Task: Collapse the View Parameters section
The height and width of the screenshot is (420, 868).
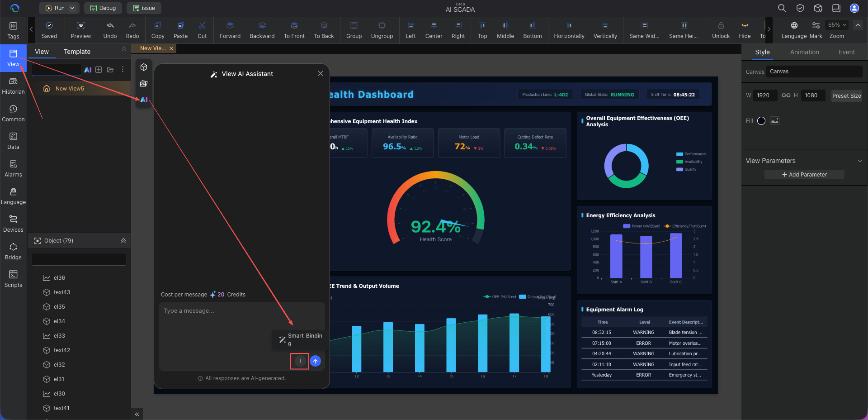Action: 860,161
